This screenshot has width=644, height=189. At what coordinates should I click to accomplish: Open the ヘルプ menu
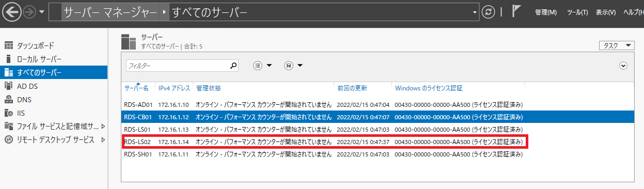(633, 12)
